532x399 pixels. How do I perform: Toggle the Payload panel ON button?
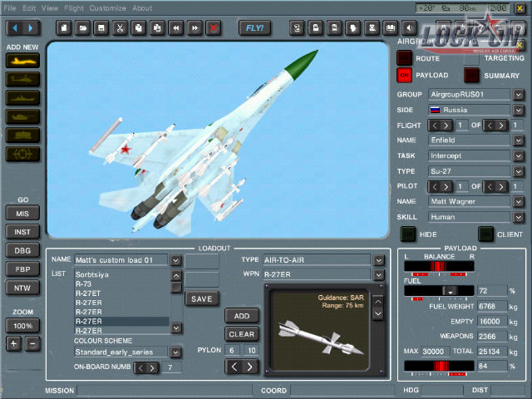[404, 75]
